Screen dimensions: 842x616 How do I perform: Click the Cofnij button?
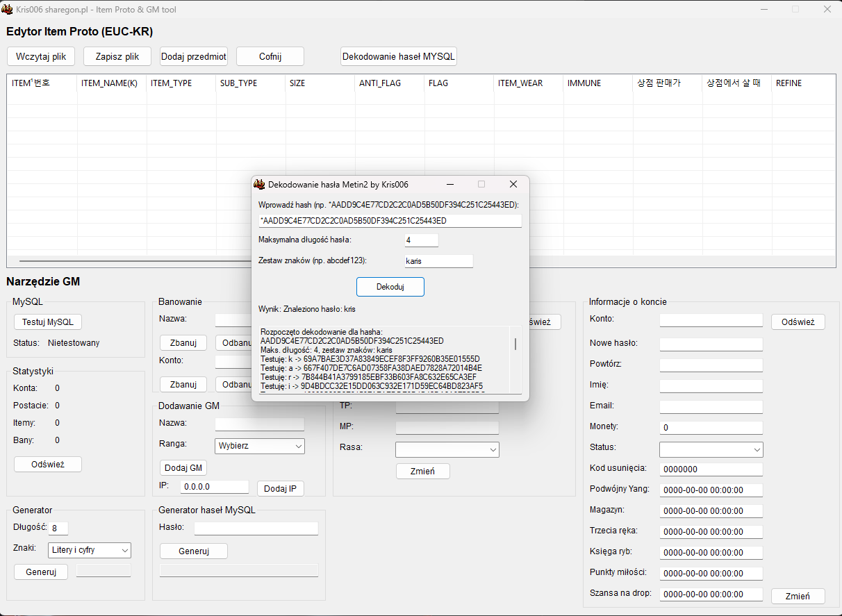tap(270, 56)
